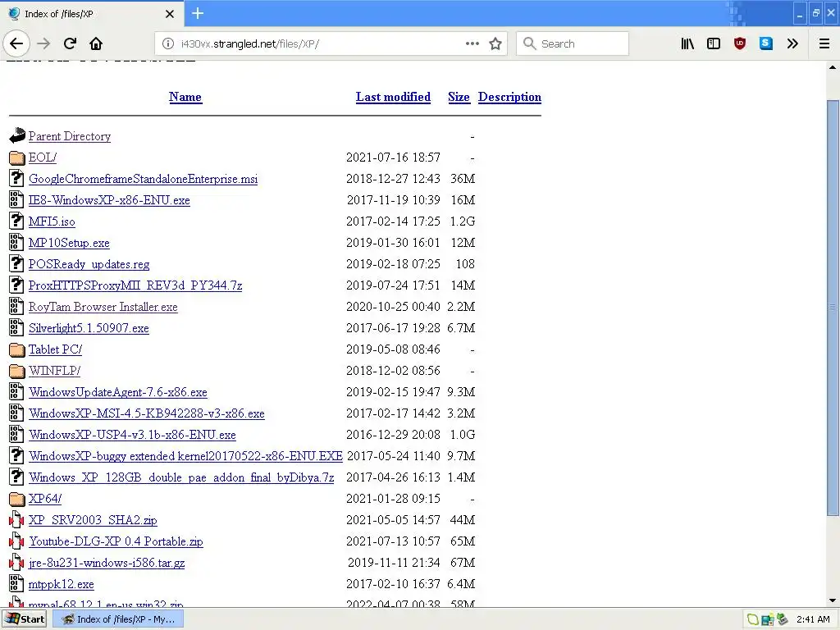
Task: Click folder icon next to WINFLP/
Action: [x=17, y=371]
